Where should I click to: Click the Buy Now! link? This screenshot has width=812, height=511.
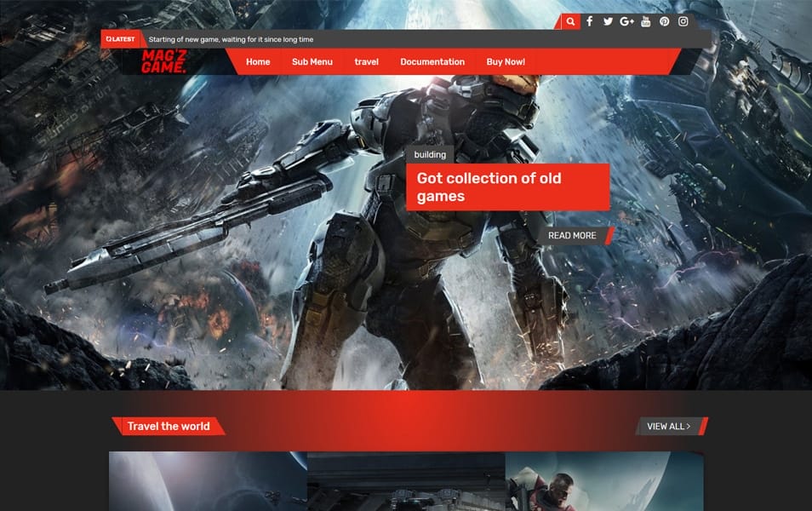coord(505,61)
